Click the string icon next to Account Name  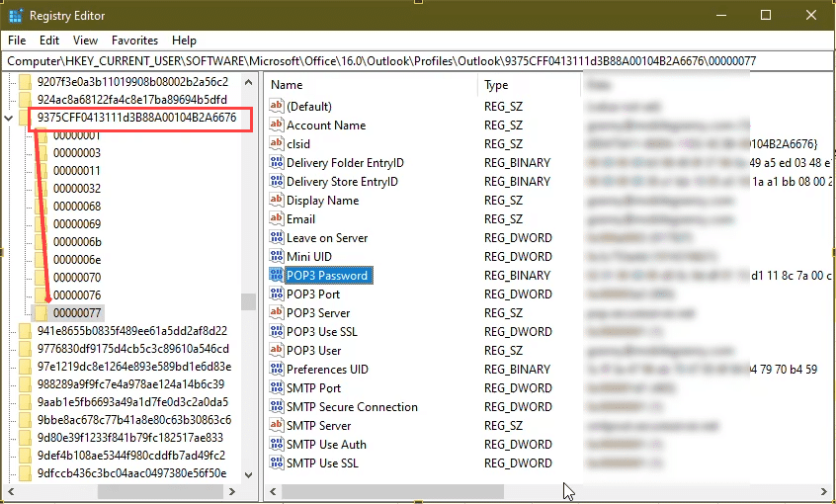click(x=277, y=126)
